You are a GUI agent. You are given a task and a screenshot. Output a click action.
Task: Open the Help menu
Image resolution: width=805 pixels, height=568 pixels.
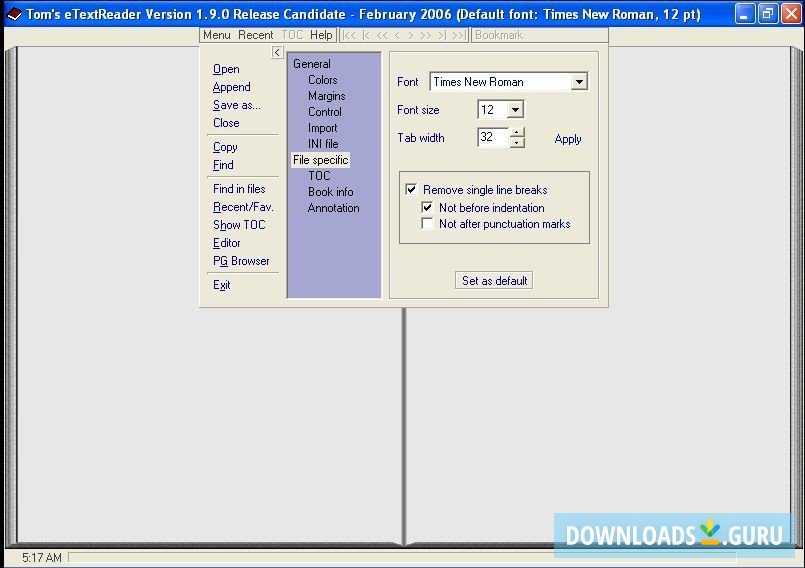(x=321, y=35)
